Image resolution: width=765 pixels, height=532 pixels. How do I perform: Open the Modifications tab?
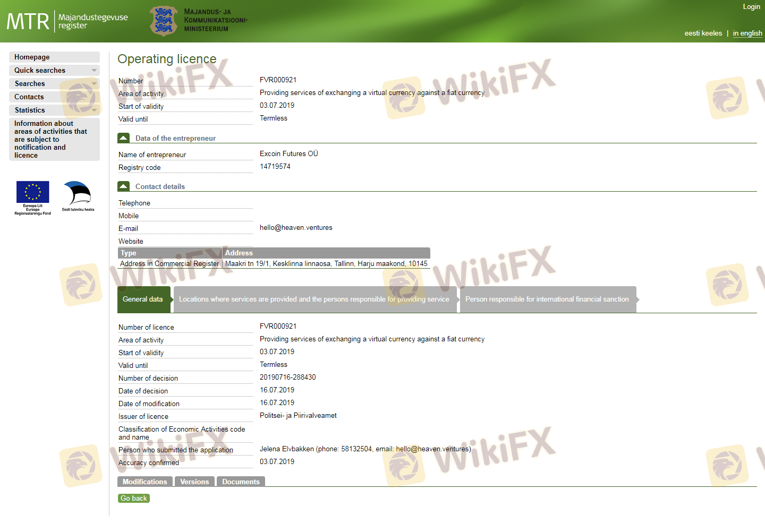coord(144,482)
